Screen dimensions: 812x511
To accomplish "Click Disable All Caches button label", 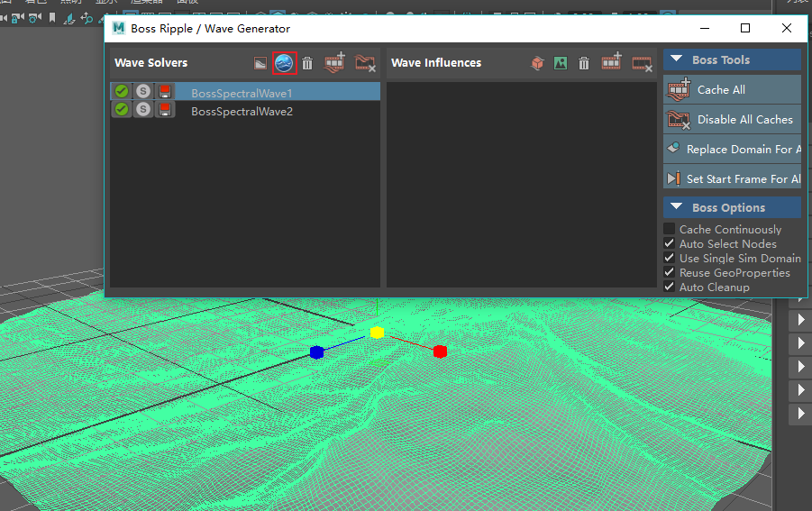I will (744, 120).
